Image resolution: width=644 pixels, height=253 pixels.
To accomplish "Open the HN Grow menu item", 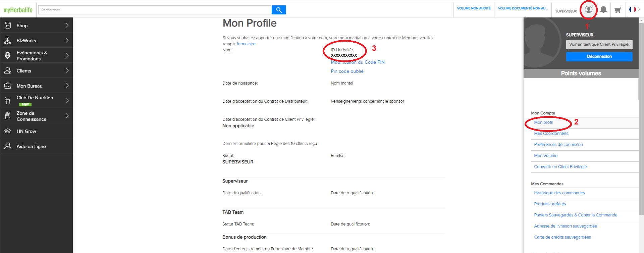I will (37, 131).
